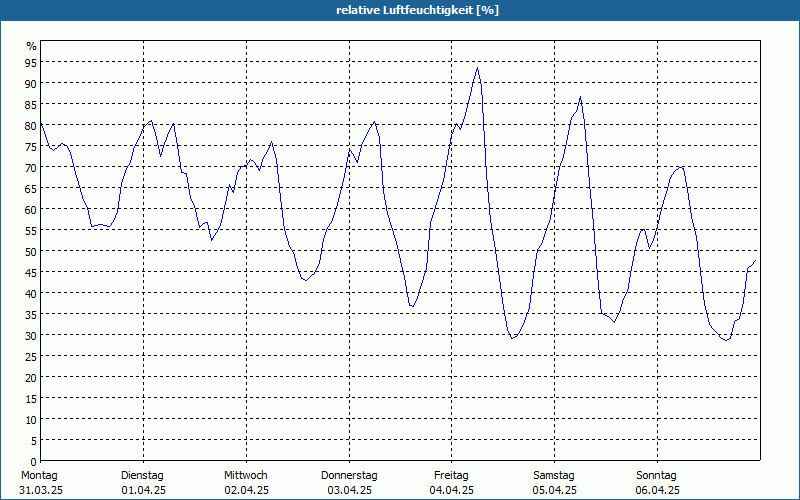Click the '25' y-axis value
This screenshot has width=800, height=500.
click(31, 357)
